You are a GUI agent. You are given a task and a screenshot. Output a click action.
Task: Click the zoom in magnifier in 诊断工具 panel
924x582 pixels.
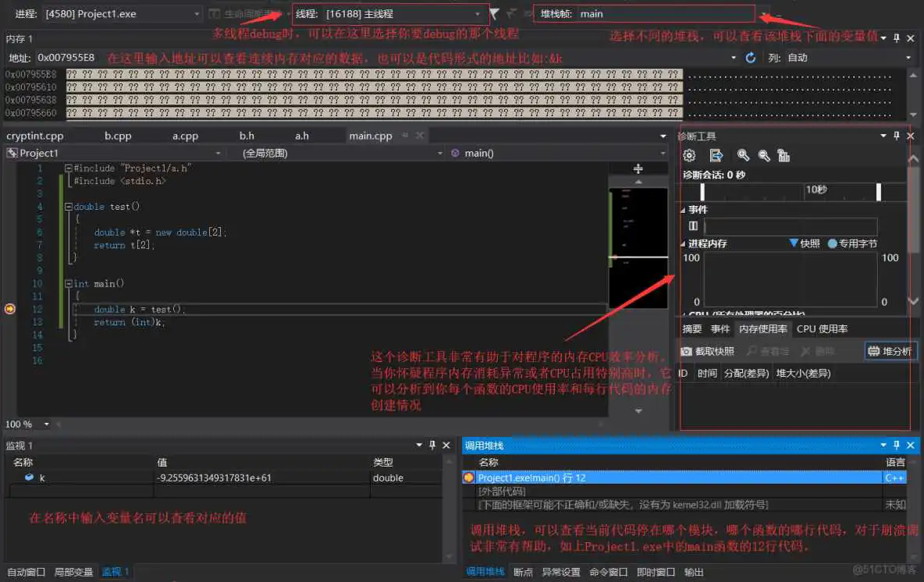click(x=742, y=155)
